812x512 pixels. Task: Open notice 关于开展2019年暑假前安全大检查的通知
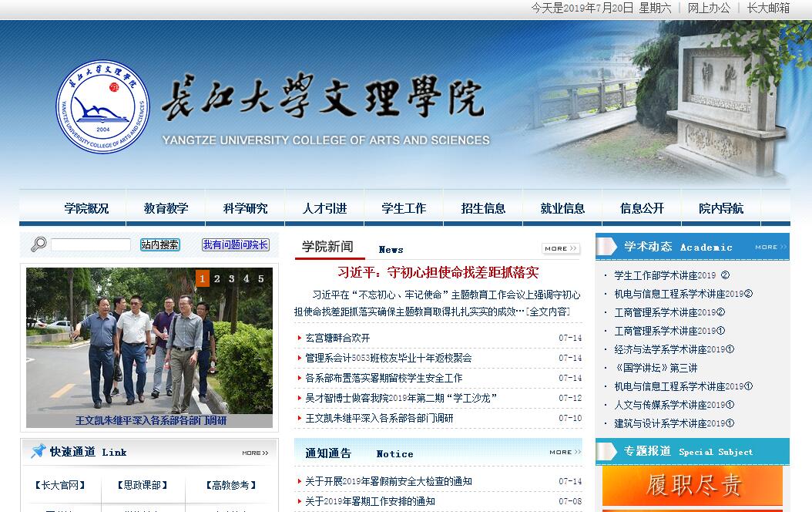pyautogui.click(x=388, y=481)
